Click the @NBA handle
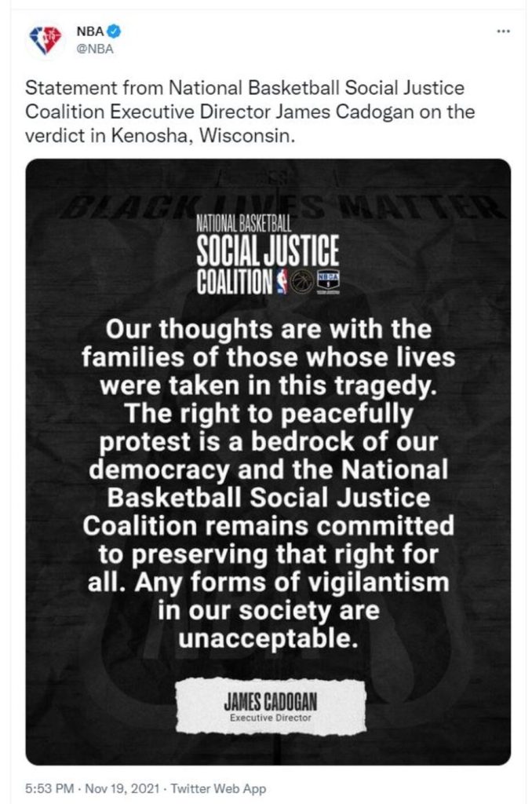This screenshot has height=804, width=532. click(92, 48)
